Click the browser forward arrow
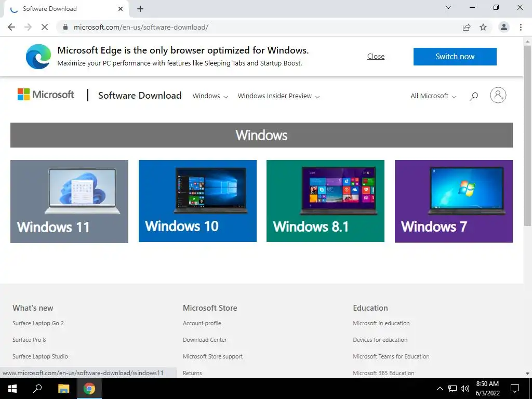The height and width of the screenshot is (399, 532). [x=28, y=27]
